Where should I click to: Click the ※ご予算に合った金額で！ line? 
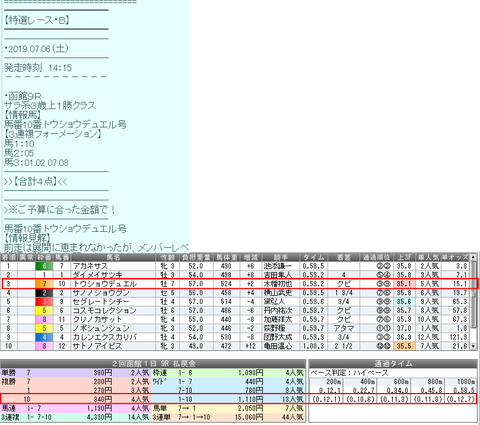click(59, 210)
